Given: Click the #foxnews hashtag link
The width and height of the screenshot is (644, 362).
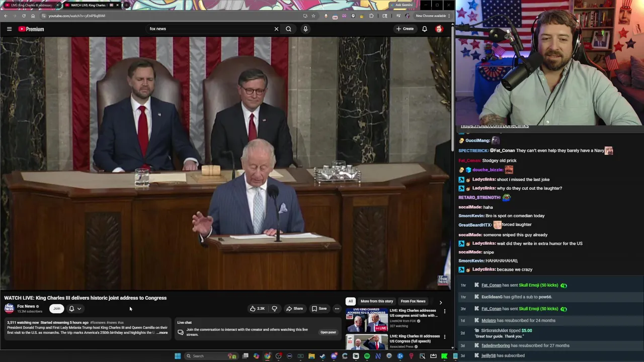Looking at the screenshot, I should [x=98, y=322].
